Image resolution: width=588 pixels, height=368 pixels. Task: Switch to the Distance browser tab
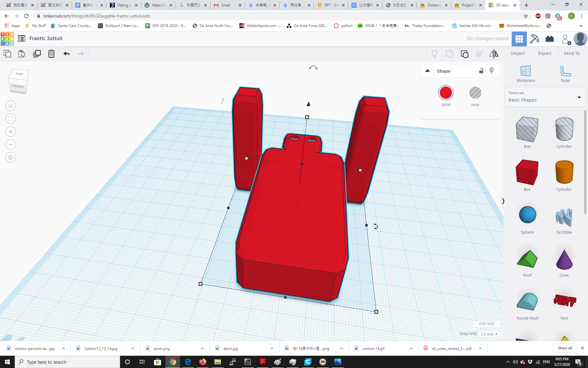click(434, 5)
